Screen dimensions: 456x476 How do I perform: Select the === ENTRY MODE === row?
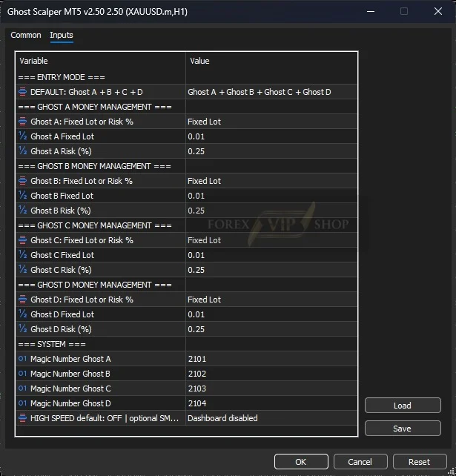[186, 77]
